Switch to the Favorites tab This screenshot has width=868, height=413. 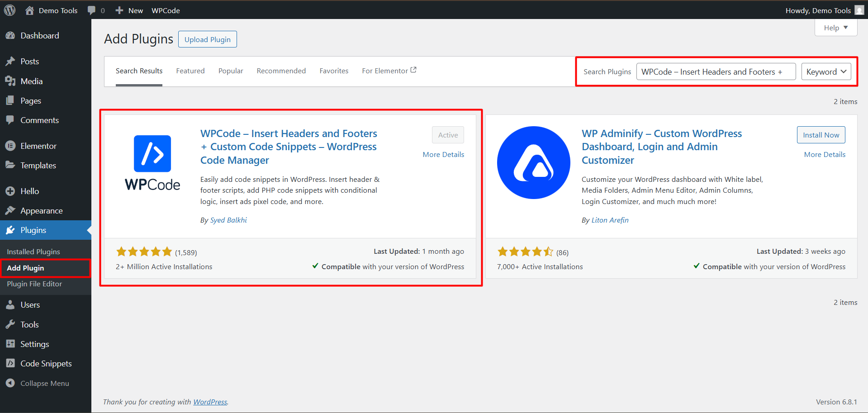click(334, 71)
